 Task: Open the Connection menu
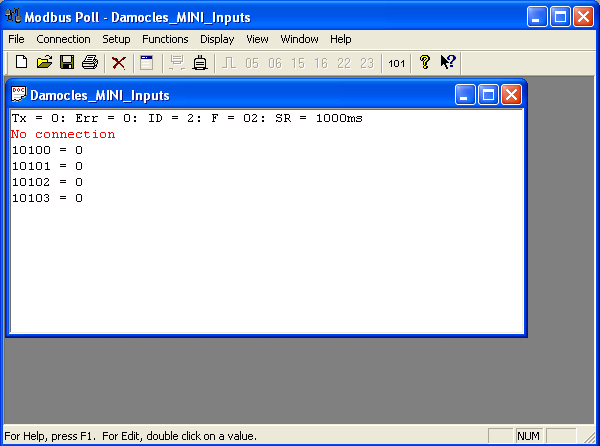tap(63, 39)
